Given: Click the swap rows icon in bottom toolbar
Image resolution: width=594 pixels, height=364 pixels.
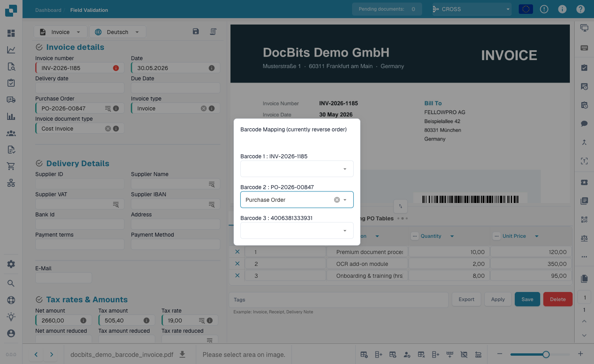Looking at the screenshot, I should 478,355.
